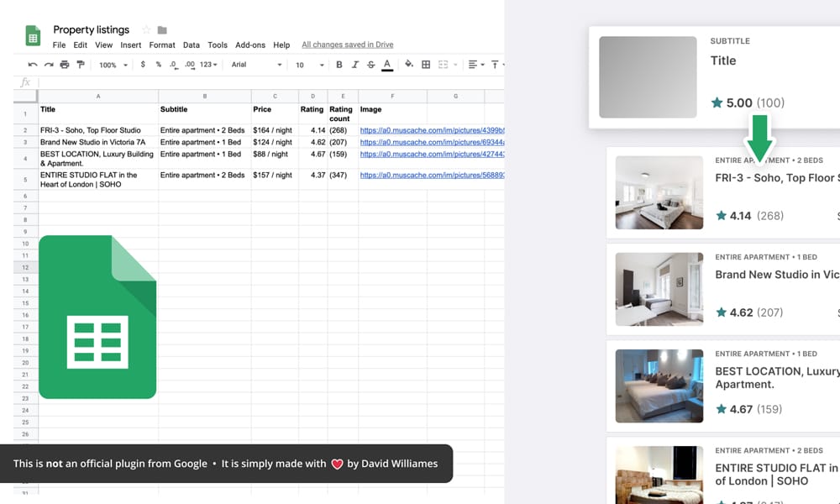Select the strikethrough formatting icon

click(370, 65)
